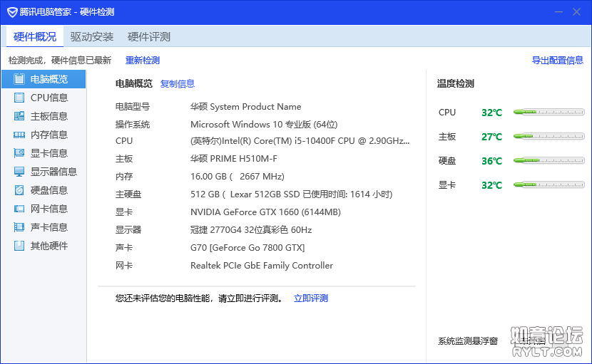This screenshot has width=592, height=364.
Task: Click the 16.00 GB 2667 MHz memory value
Action: pos(237,177)
